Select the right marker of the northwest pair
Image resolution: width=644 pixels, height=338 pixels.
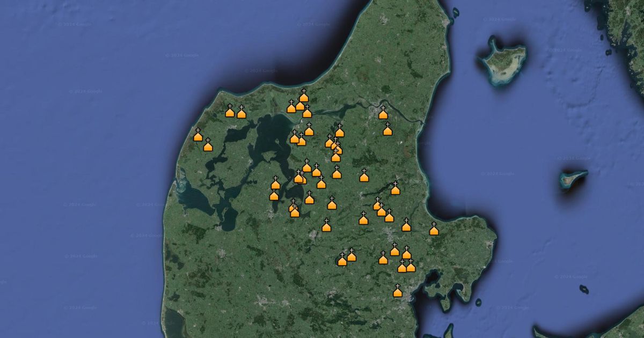pos(241,112)
